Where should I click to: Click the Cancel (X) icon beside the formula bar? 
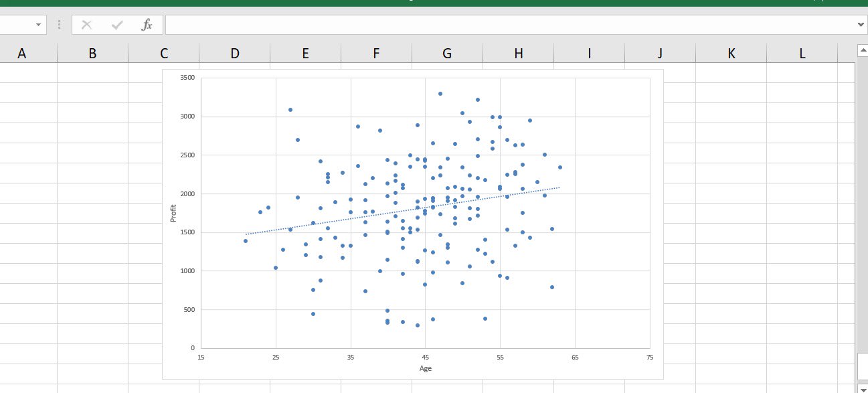86,25
